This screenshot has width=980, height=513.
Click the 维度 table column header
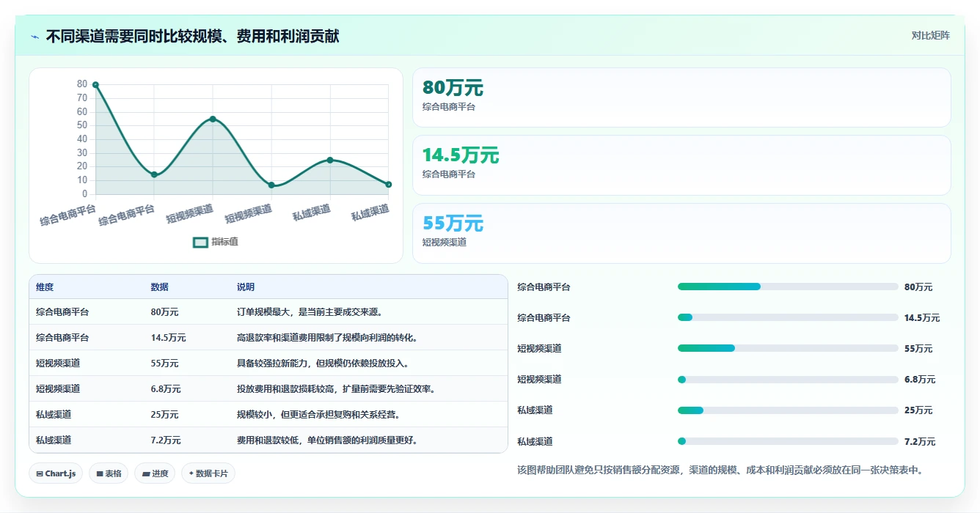click(45, 287)
